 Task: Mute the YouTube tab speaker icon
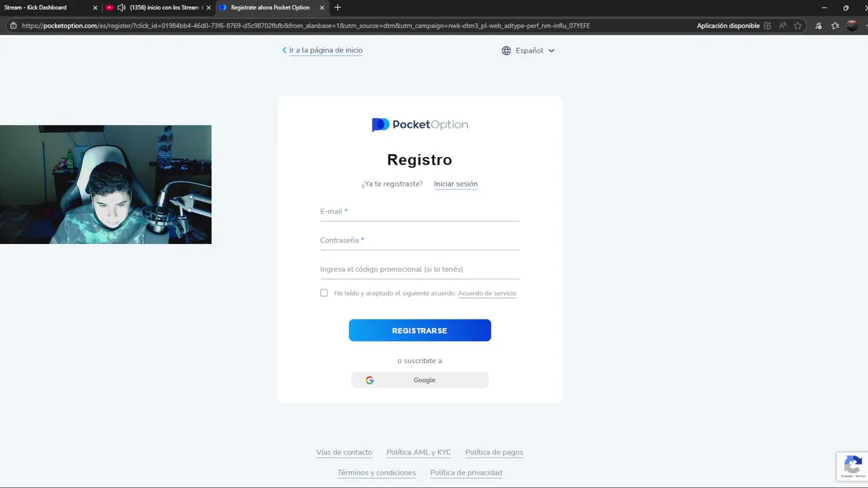click(x=121, y=7)
